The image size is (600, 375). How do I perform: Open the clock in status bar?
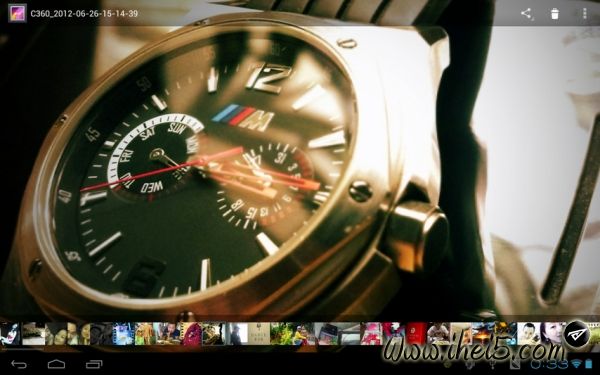[x=549, y=364]
